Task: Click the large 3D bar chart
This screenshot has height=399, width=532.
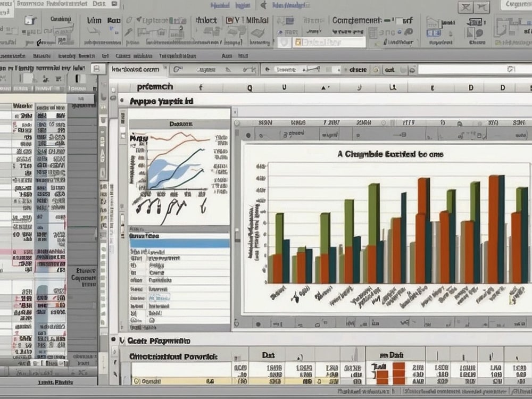Action: coord(387,228)
